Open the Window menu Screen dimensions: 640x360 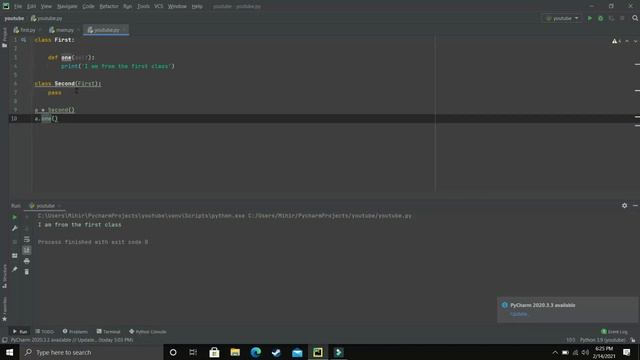pyautogui.click(x=177, y=6)
